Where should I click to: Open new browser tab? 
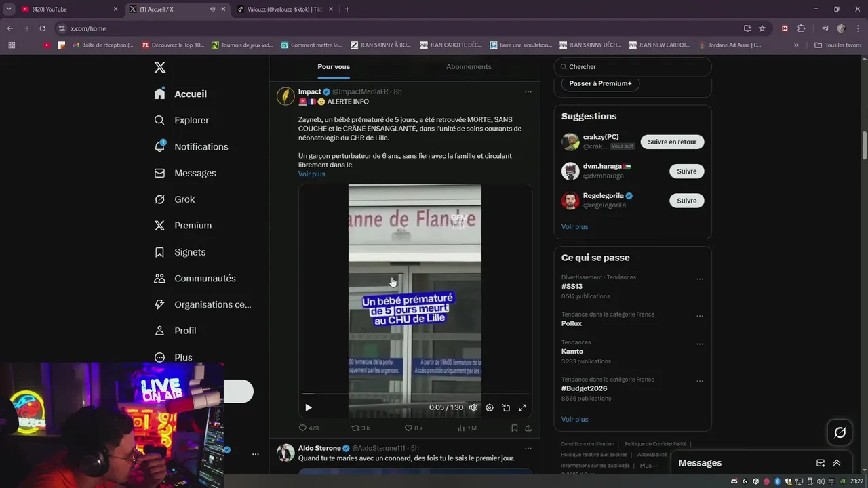[x=347, y=9]
